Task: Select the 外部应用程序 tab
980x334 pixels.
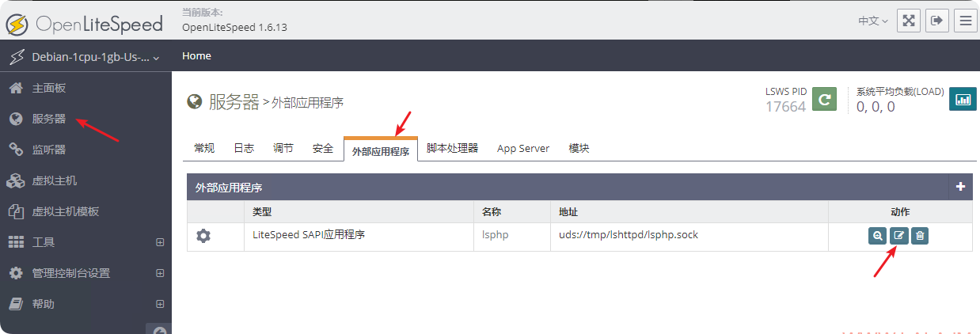Action: 381,150
